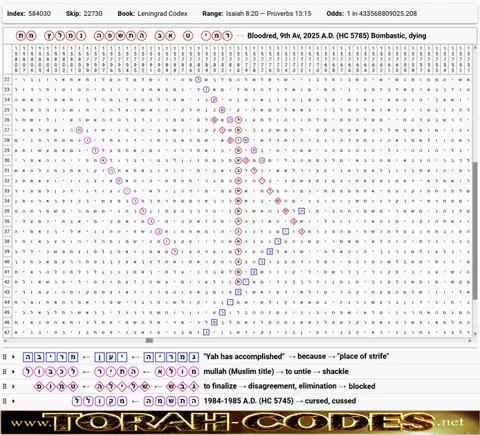
Task: Select row number 22 in the grid
Action: pos(7,79)
